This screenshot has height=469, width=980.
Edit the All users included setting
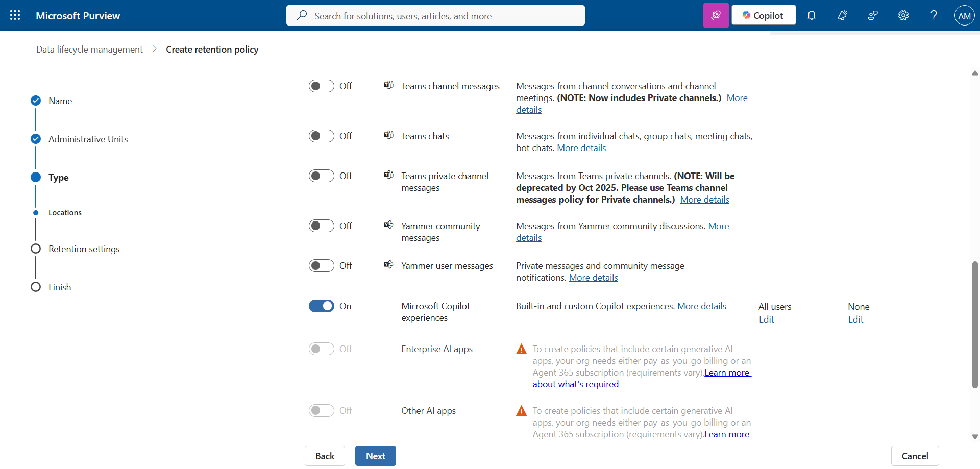[766, 319]
